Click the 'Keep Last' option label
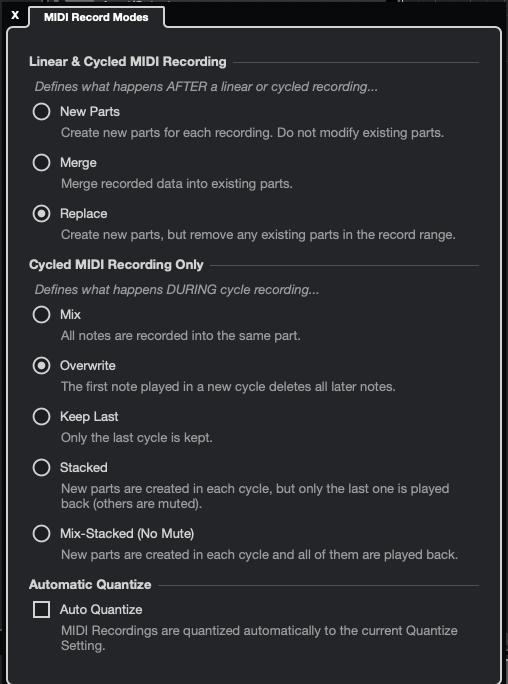This screenshot has height=684, width=508. [x=89, y=417]
